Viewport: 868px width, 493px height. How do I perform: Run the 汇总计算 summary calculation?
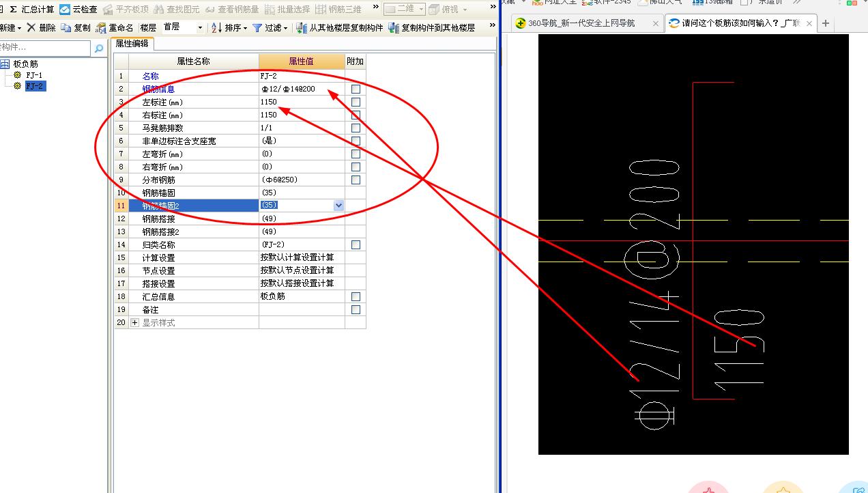pyautogui.click(x=32, y=9)
